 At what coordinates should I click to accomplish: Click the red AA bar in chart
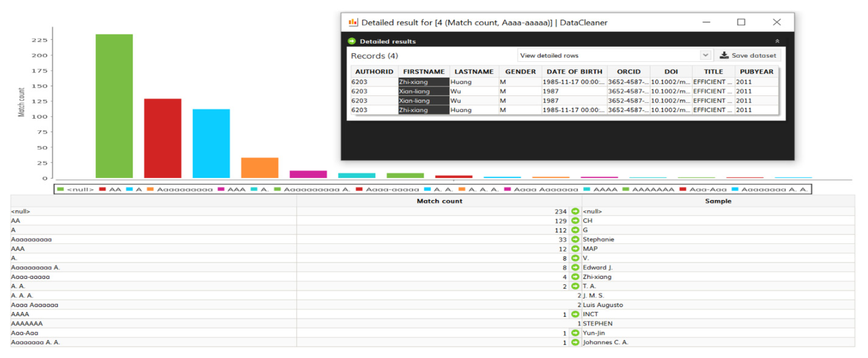[162, 138]
